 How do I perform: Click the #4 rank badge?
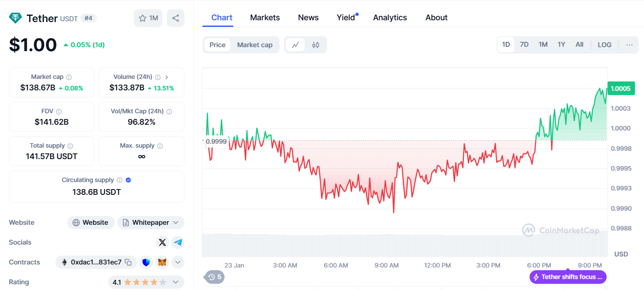click(88, 18)
